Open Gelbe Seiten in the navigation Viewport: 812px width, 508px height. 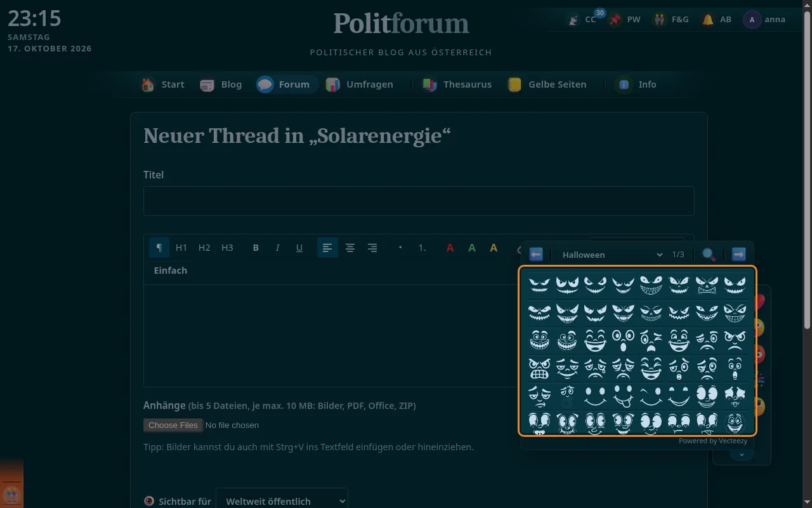coord(547,84)
